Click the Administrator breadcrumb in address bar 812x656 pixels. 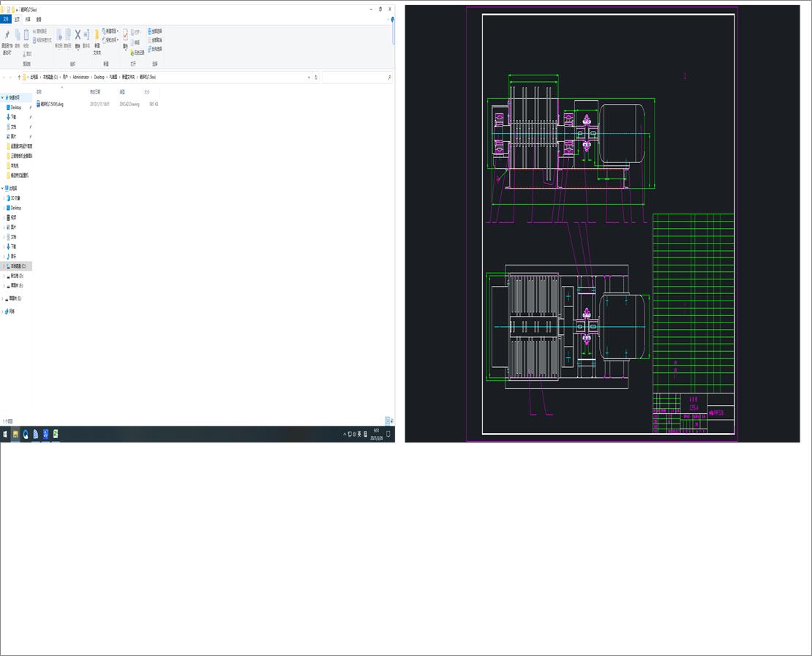[80, 77]
